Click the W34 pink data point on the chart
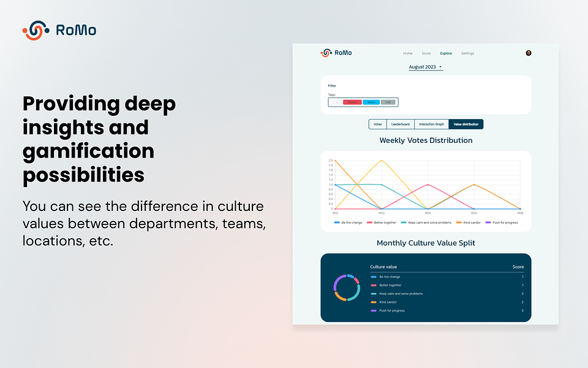 click(428, 185)
